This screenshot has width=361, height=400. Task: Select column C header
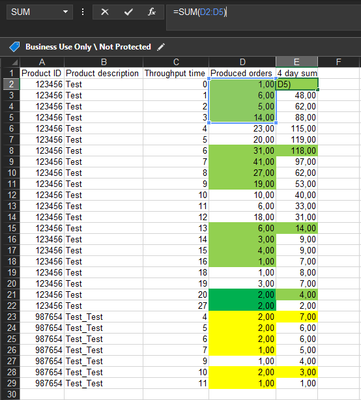(176, 62)
